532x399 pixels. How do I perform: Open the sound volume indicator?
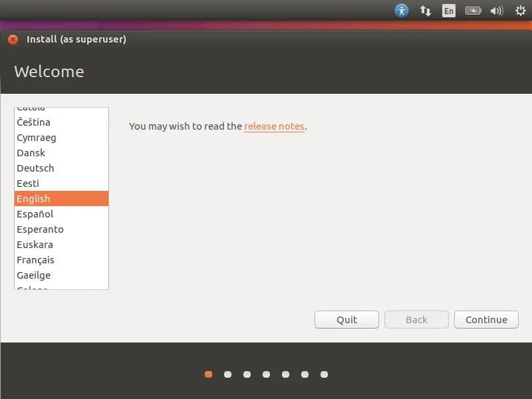pos(497,11)
